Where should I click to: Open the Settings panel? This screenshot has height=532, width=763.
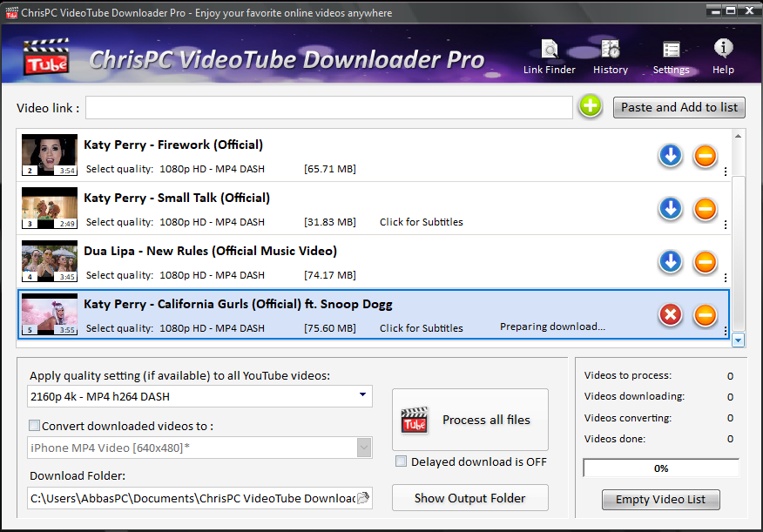click(671, 57)
